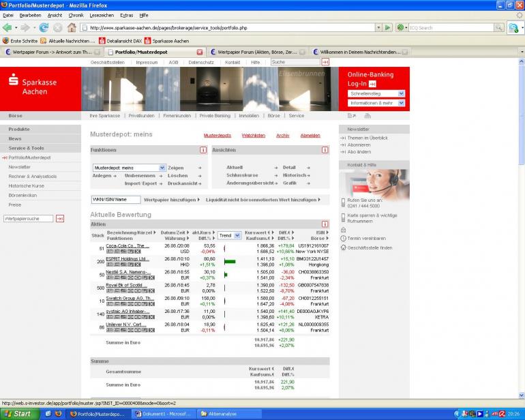Close the Portfolio/Musterdepot tab with red X
The width and height of the screenshot is (525, 420).
tap(200, 52)
